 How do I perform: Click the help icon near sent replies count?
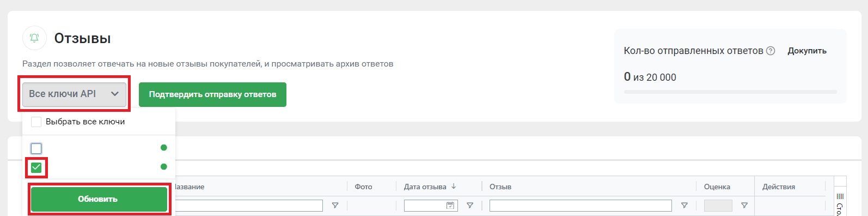771,51
